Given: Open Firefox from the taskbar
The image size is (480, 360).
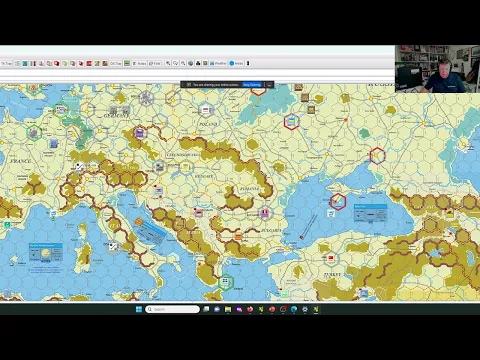Looking at the screenshot, I should click(x=250, y=309).
